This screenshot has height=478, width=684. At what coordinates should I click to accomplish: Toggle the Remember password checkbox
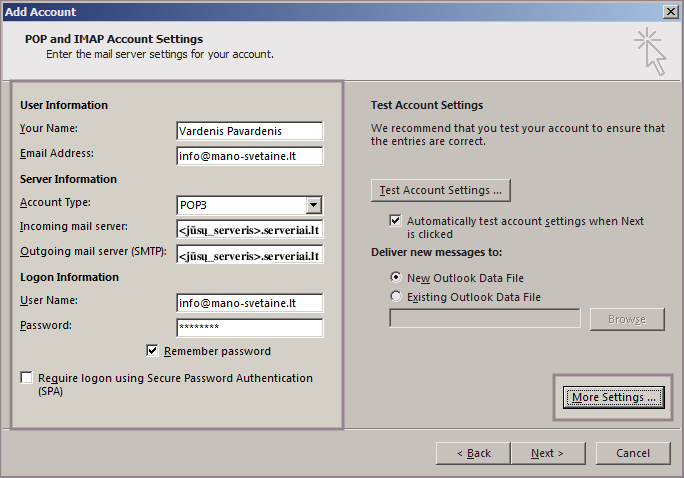(153, 351)
